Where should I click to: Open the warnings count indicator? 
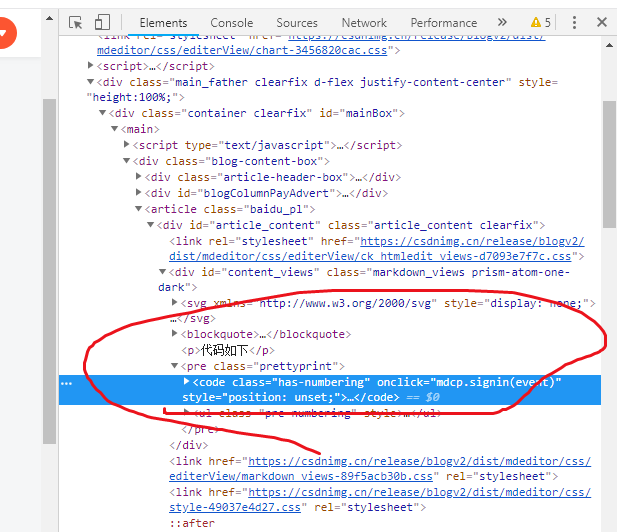coord(541,22)
